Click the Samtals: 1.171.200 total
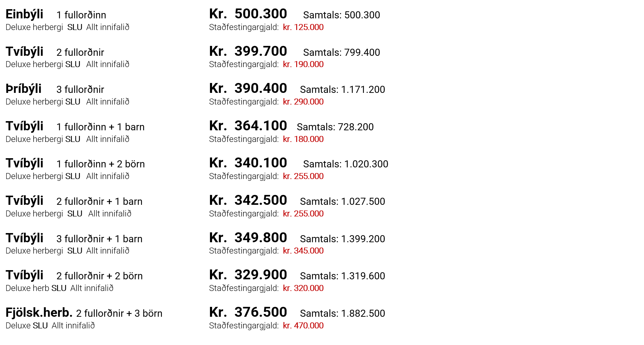 [343, 90]
